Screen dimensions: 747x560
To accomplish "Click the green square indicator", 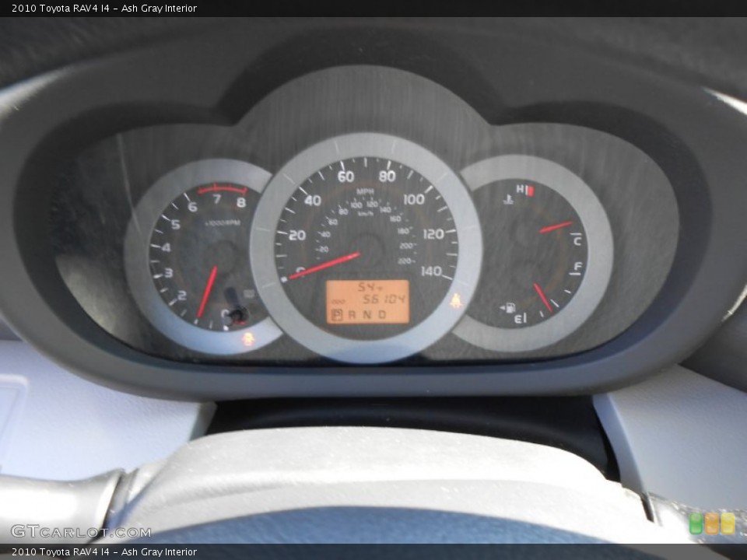I will point(696,523).
